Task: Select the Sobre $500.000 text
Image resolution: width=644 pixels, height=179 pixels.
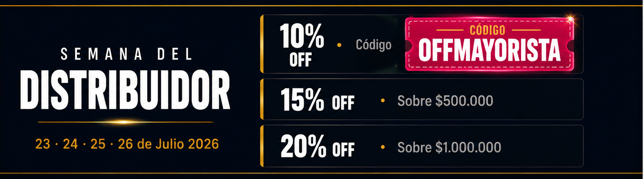Action: [445, 101]
